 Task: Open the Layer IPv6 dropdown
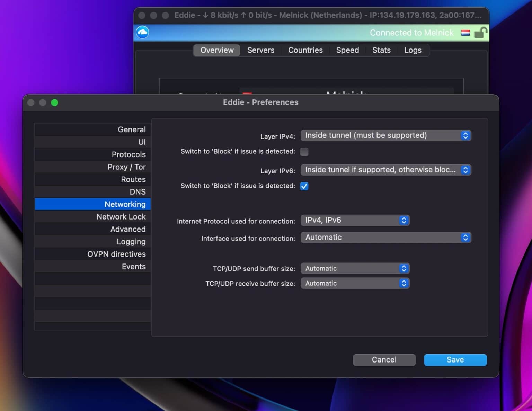pyautogui.click(x=386, y=170)
